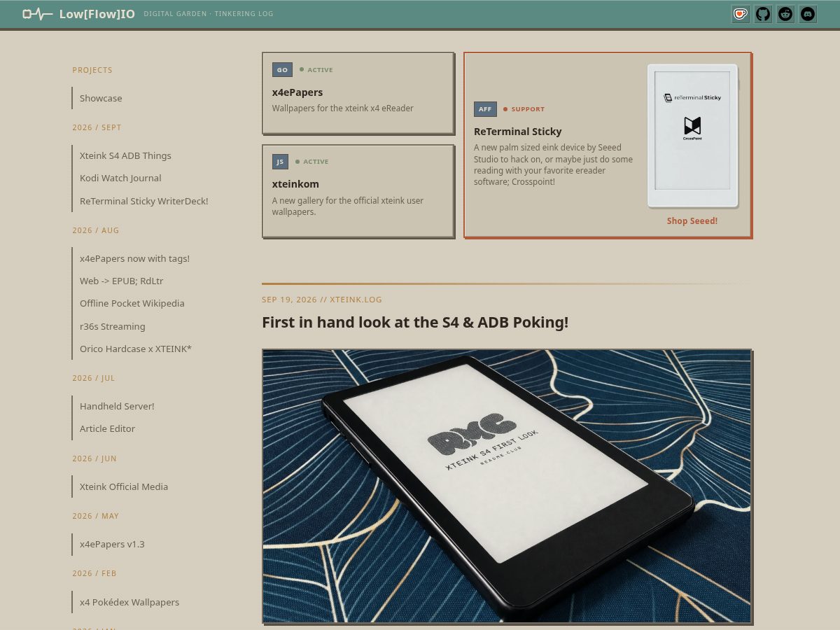This screenshot has height=630, width=840.
Task: Click the ReTerminal Sticky card title
Action: (518, 131)
